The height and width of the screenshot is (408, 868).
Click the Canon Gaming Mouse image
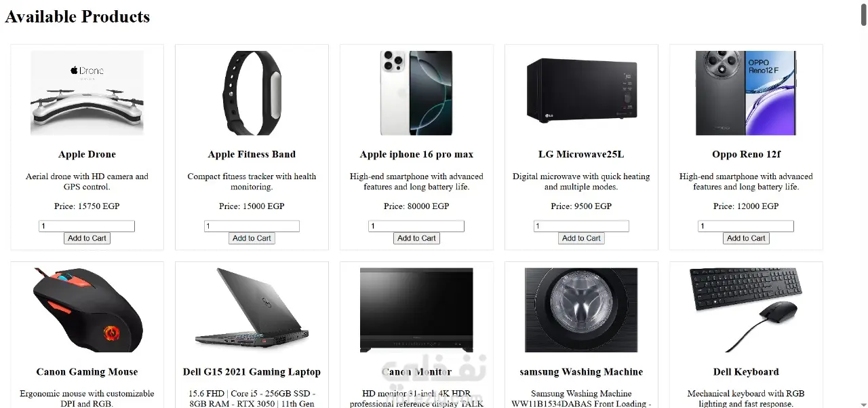click(x=87, y=310)
